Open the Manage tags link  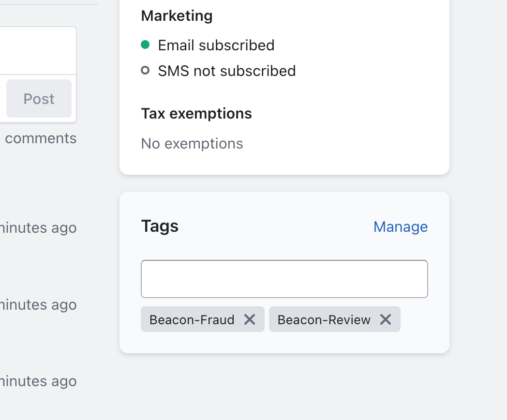point(401,227)
